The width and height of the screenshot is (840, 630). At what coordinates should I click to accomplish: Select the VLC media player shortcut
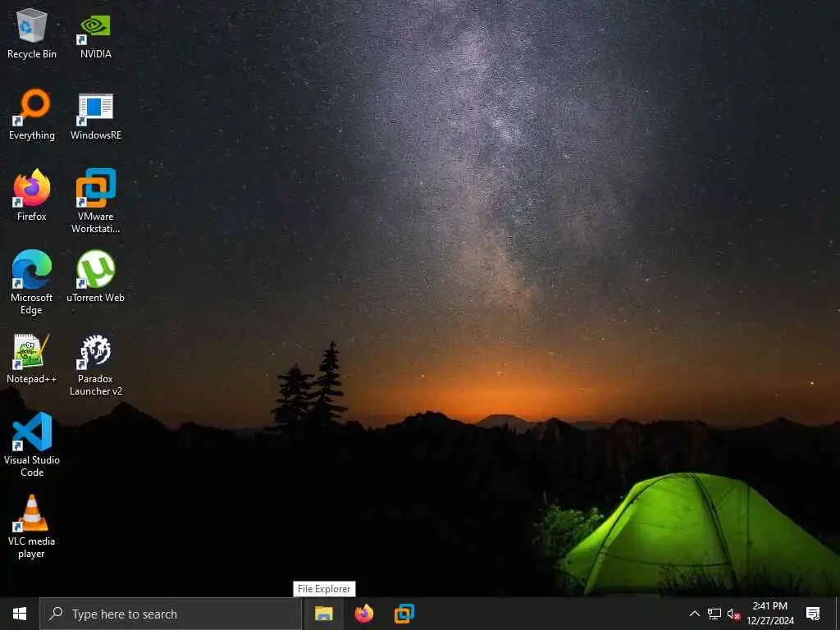(x=32, y=527)
